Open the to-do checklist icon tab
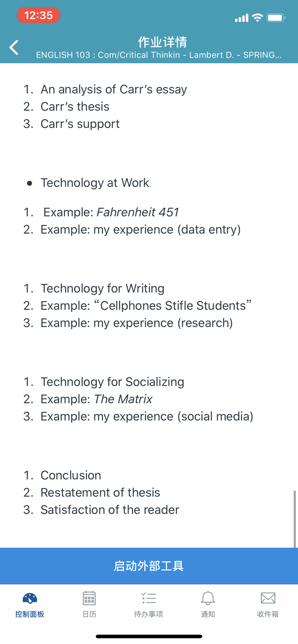Screen dimensions: 298x644 (149, 598)
